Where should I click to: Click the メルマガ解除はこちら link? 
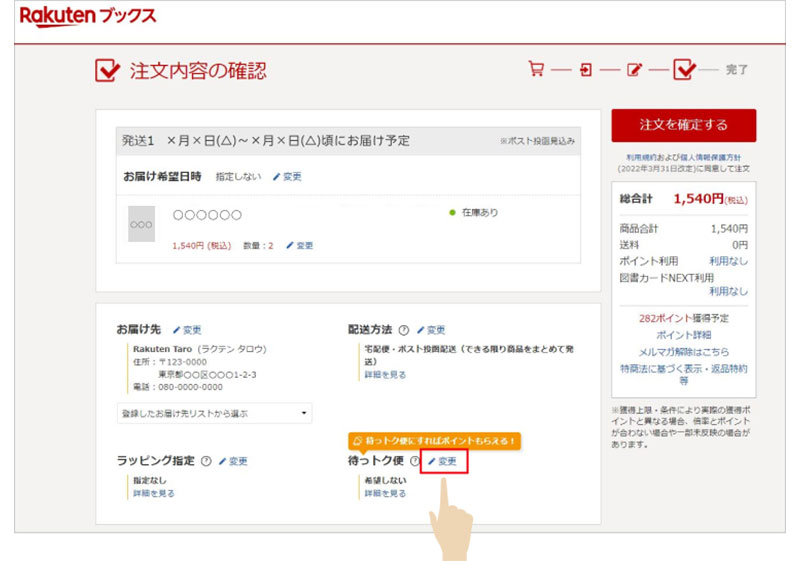(684, 352)
